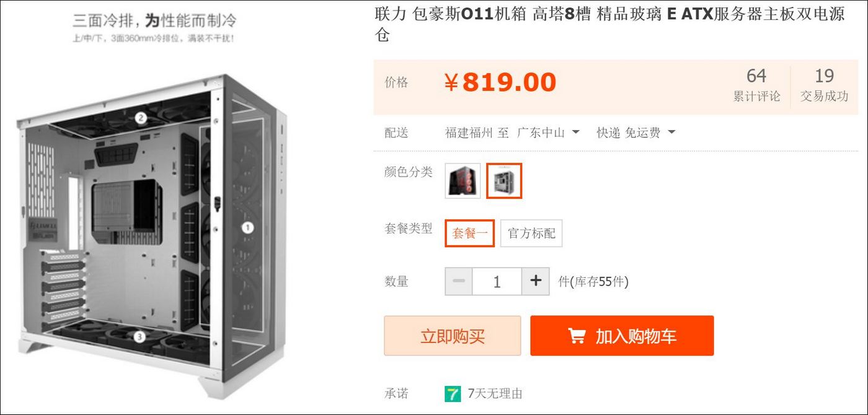Image resolution: width=868 pixels, height=415 pixels.
Task: Click marker 3 on the case image
Action: click(139, 336)
